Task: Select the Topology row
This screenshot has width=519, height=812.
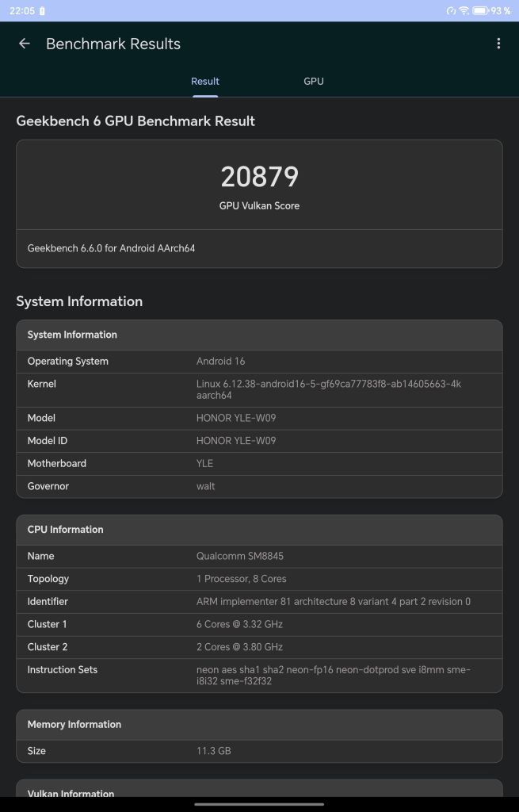Action: point(259,579)
